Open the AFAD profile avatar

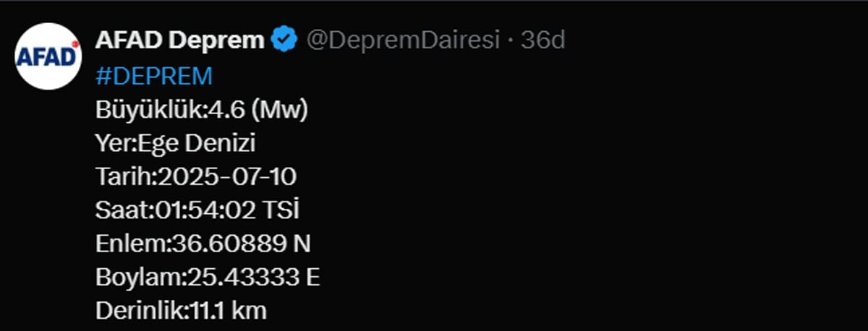pos(47,56)
